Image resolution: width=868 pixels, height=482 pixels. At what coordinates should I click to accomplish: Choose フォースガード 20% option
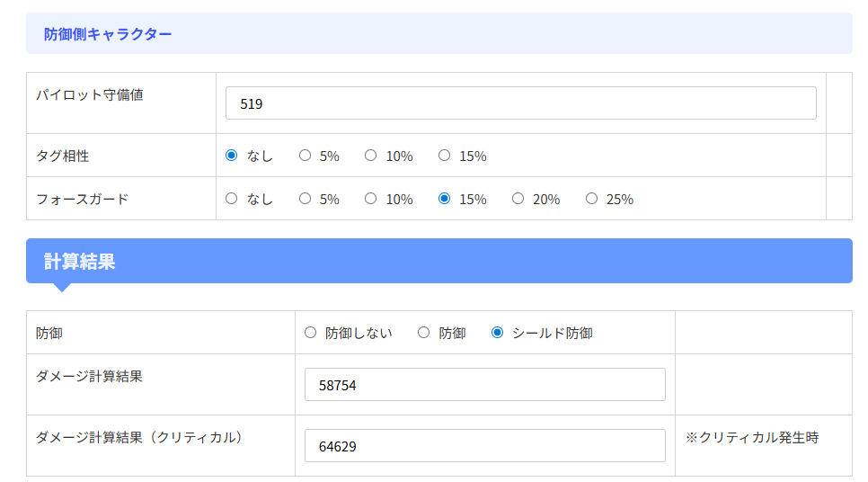pos(518,199)
